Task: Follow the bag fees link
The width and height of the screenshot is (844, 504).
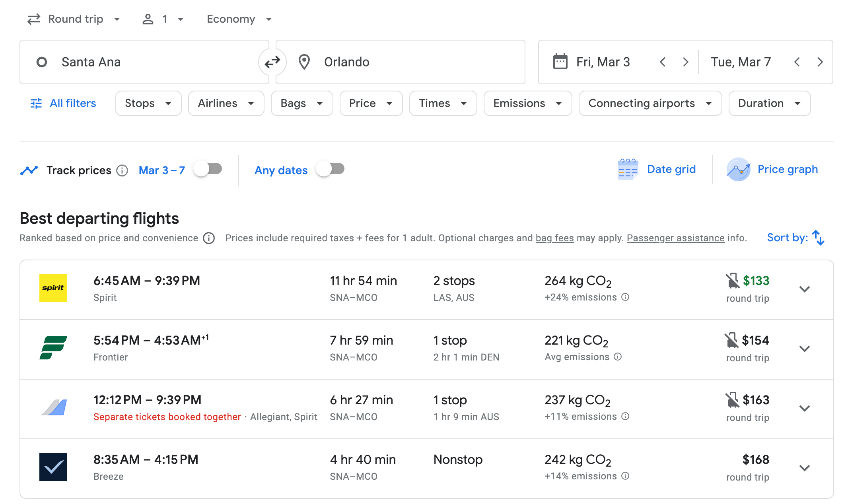Action: pos(554,238)
